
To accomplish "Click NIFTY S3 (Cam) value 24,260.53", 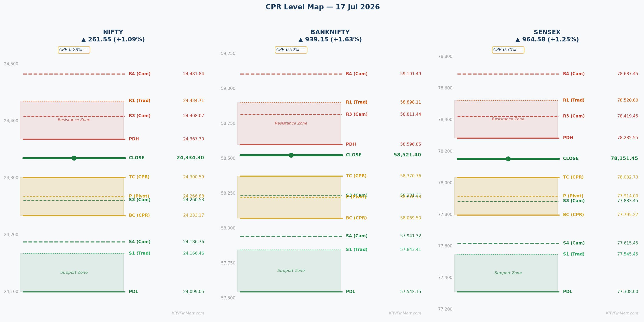I will [x=194, y=200].
